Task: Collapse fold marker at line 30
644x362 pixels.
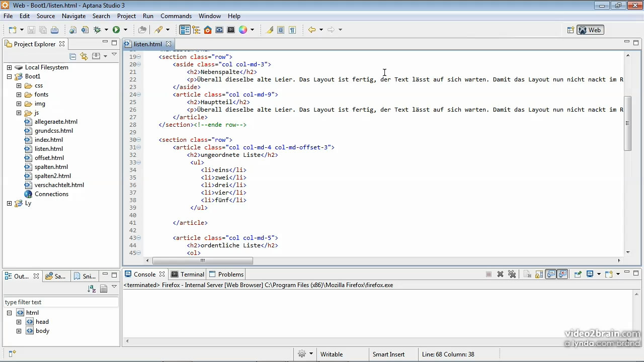Action: (x=139, y=140)
